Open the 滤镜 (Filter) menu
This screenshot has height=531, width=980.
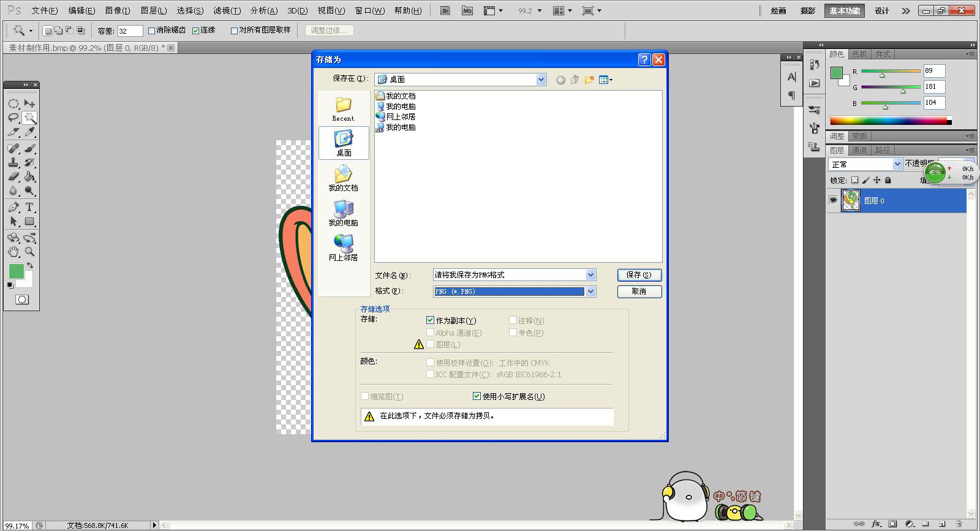coord(227,10)
